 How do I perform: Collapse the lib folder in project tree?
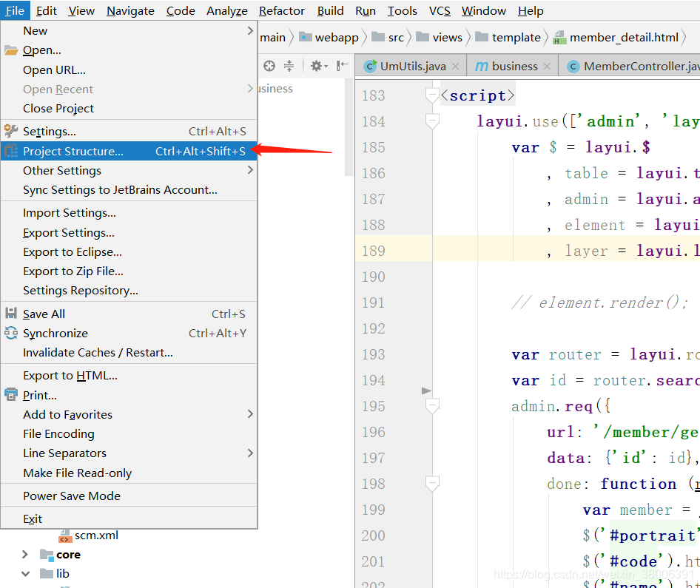click(25, 574)
